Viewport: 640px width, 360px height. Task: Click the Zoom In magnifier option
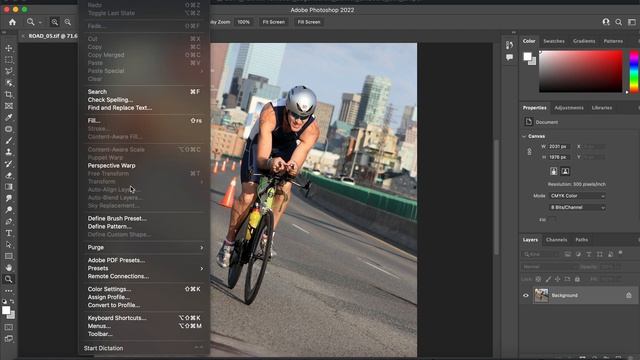(x=54, y=22)
